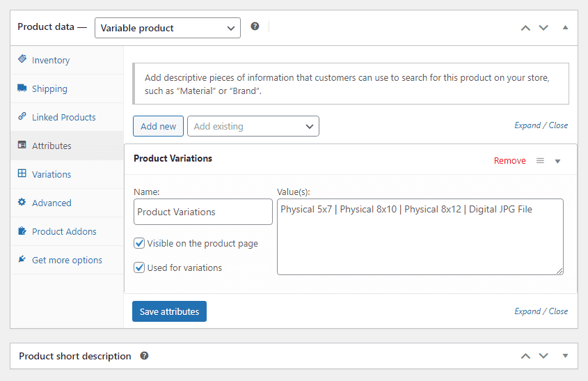Click the Get more options plugin icon
Image resolution: width=588 pixels, height=381 pixels.
tap(22, 259)
